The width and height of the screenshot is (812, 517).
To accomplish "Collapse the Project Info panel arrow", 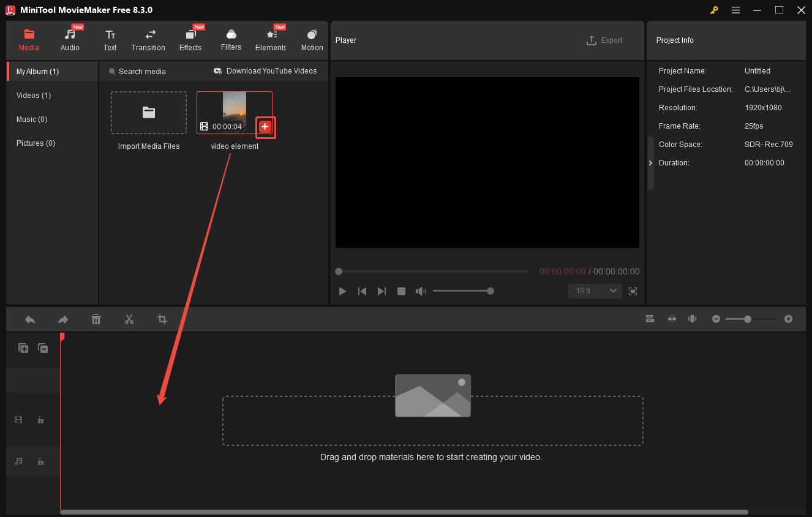I will [650, 163].
